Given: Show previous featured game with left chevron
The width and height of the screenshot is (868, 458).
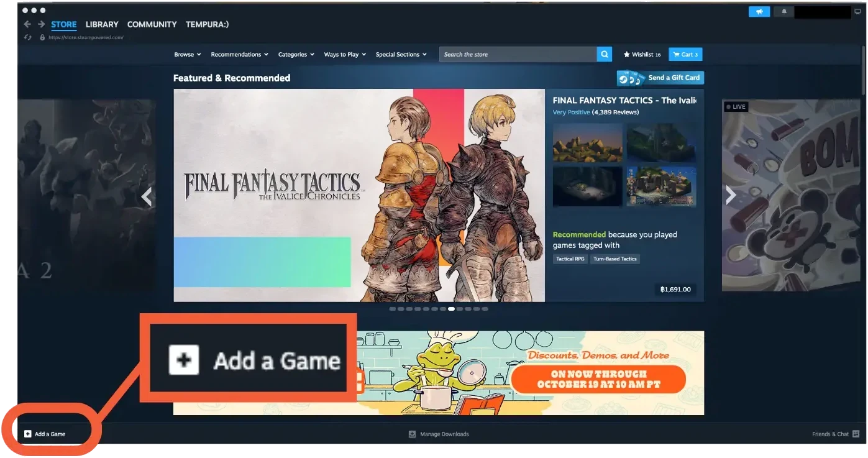Looking at the screenshot, I should pyautogui.click(x=147, y=196).
